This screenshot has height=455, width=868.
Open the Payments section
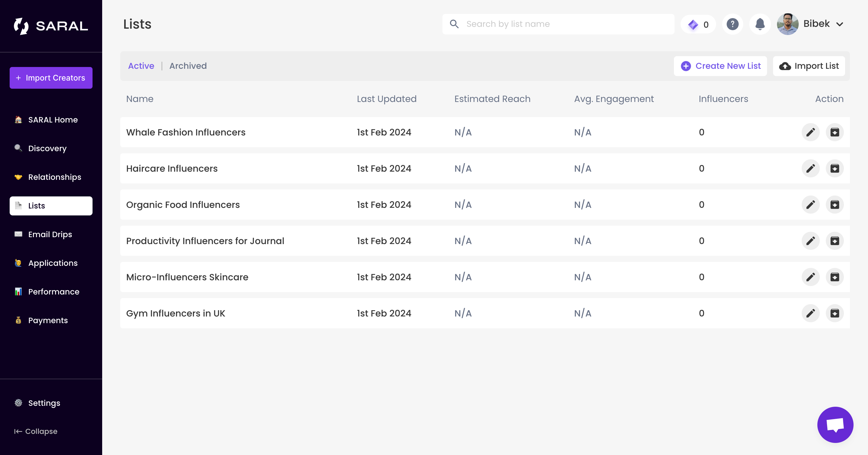(x=48, y=320)
